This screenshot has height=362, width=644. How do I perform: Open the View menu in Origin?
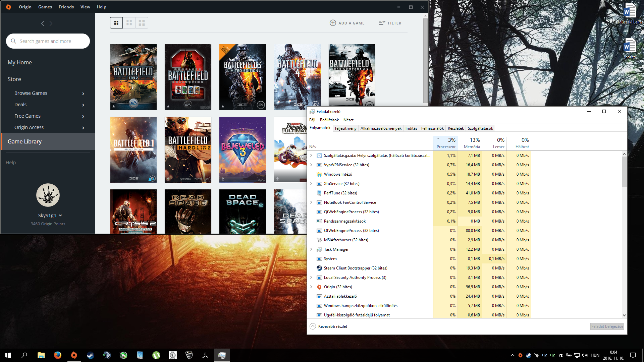pos(85,7)
